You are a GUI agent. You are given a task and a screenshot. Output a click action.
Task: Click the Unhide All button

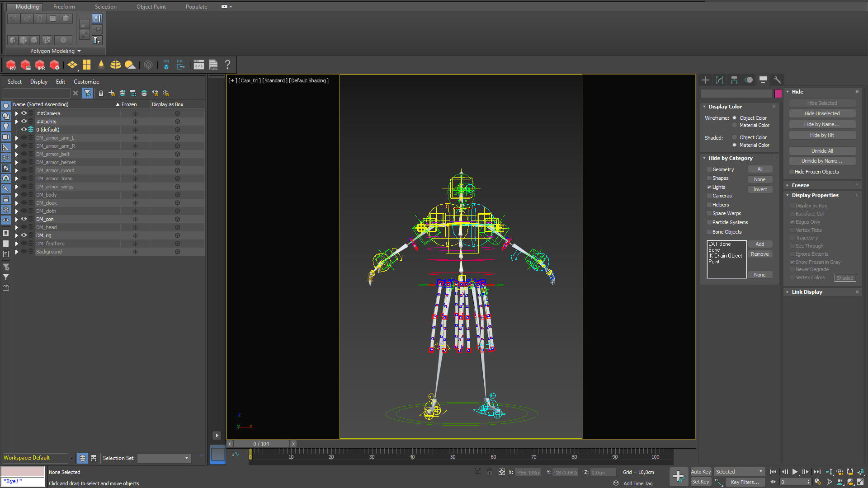[822, 151]
